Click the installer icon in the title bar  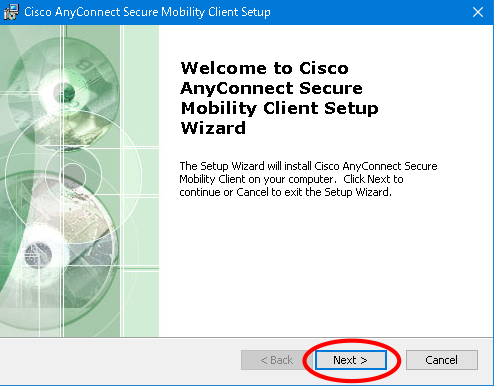[11, 12]
